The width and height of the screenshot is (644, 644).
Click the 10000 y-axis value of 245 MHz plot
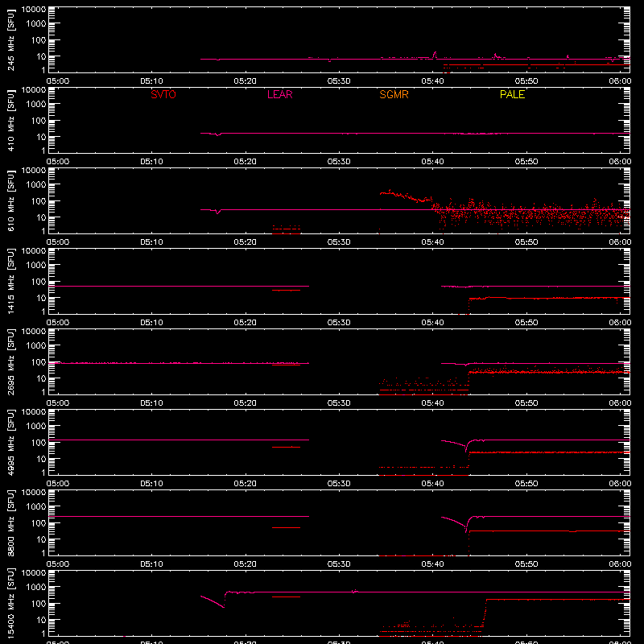click(x=34, y=10)
